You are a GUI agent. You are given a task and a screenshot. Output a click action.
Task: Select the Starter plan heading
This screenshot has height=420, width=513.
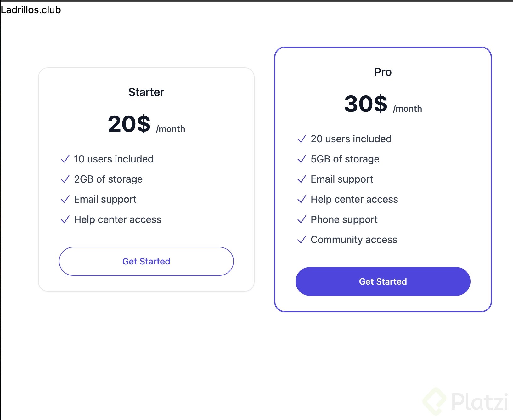[x=146, y=92]
